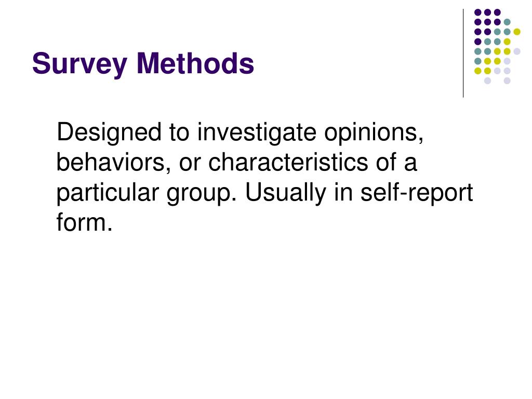
Task: Click the word particular
Action: coord(108,193)
